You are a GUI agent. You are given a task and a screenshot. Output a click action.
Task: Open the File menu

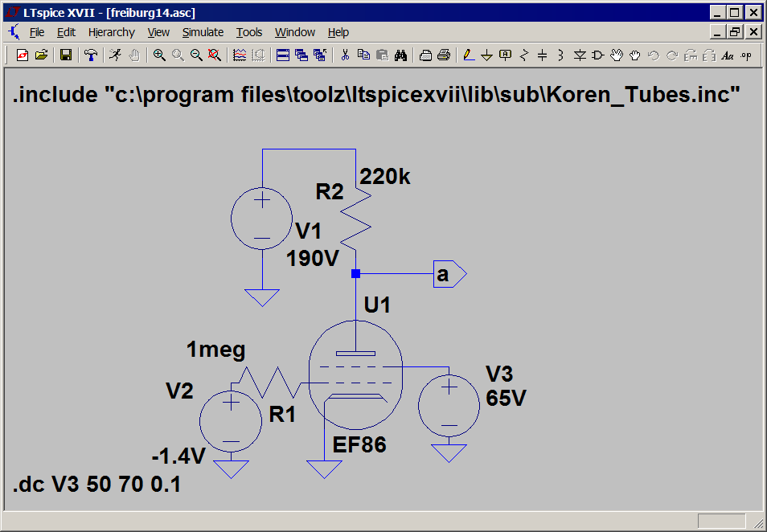[x=37, y=32]
